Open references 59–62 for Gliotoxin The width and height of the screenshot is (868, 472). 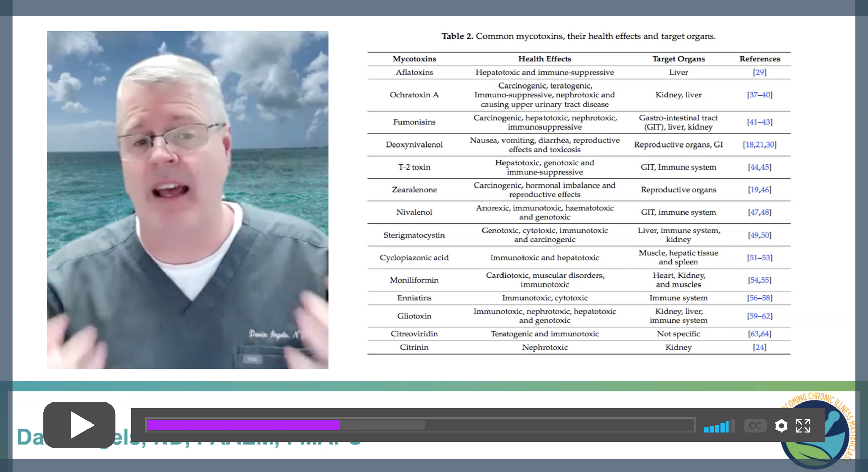tap(759, 316)
